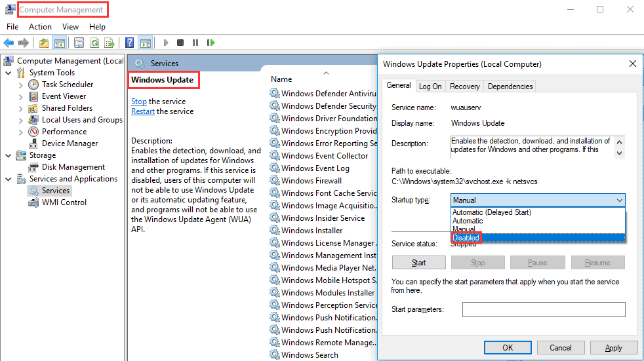Click the Refresh toolbar icon
644x361 pixels.
(94, 43)
